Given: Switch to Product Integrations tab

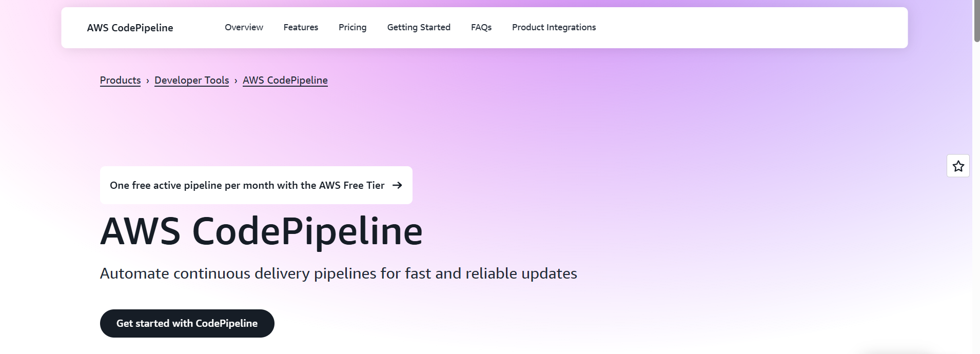Looking at the screenshot, I should 554,27.
